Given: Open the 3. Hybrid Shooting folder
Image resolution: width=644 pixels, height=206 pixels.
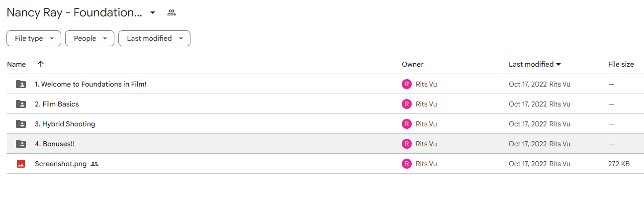Looking at the screenshot, I should click(65, 124).
